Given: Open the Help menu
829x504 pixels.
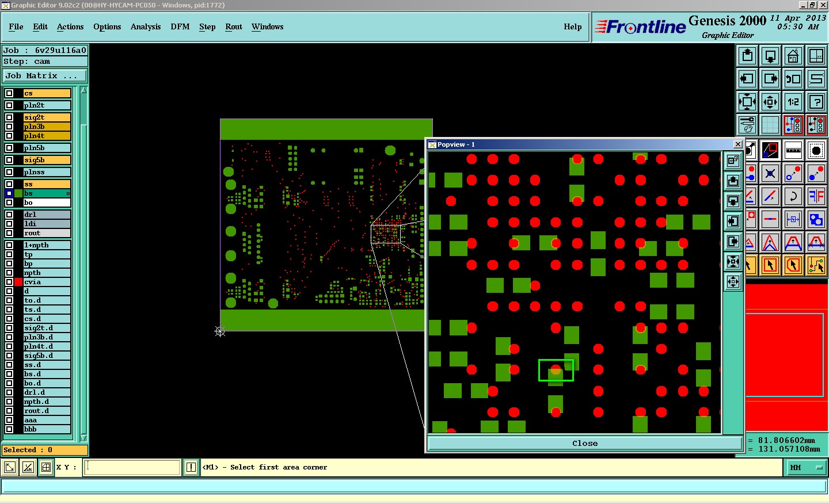Looking at the screenshot, I should pos(573,26).
